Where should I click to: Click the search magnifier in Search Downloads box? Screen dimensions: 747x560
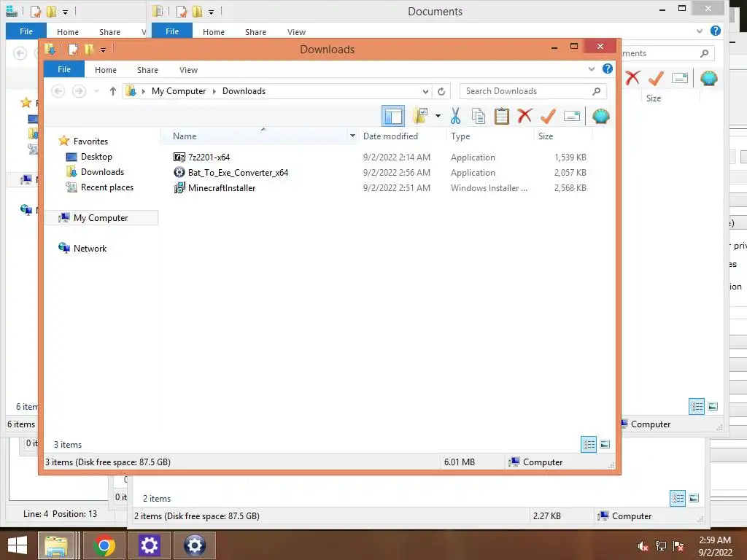pos(596,91)
